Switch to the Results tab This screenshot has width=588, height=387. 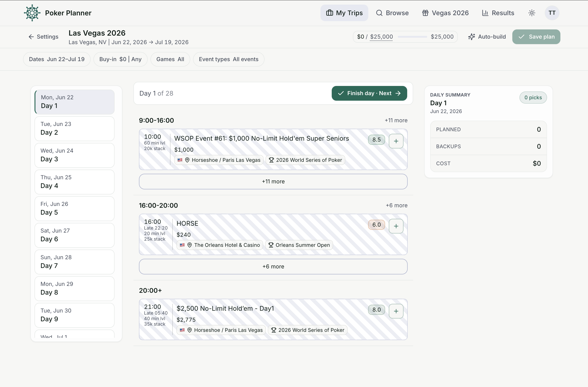(x=498, y=13)
